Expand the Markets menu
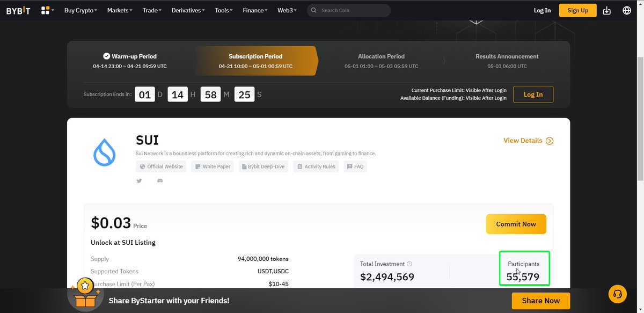Image resolution: width=644 pixels, height=313 pixels. (x=120, y=10)
